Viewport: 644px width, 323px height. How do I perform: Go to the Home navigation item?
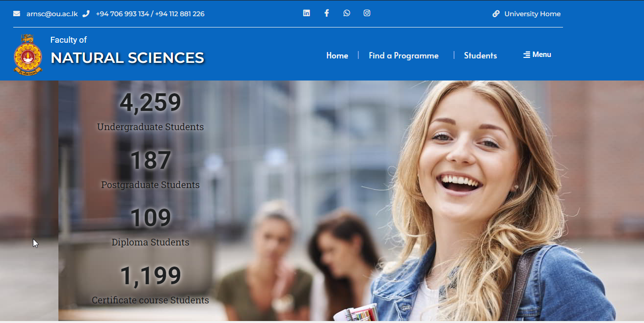coord(337,55)
